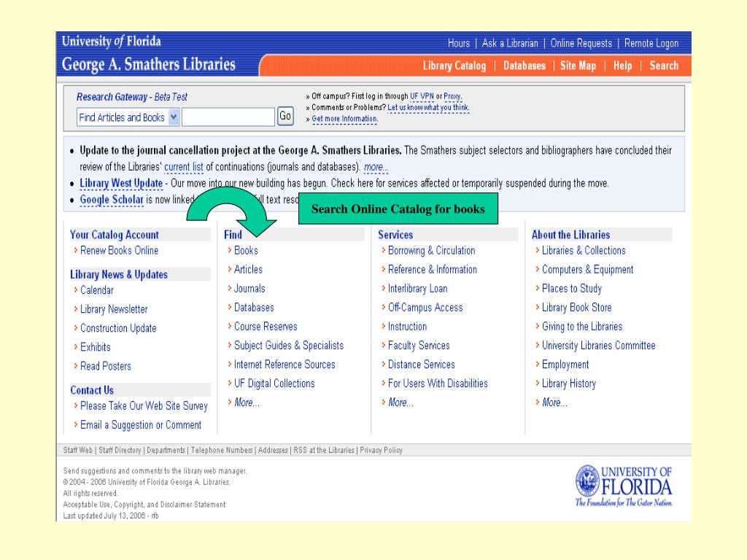Screen dimensions: 747x560
Task: Open Library Book Store link
Action: coord(576,308)
